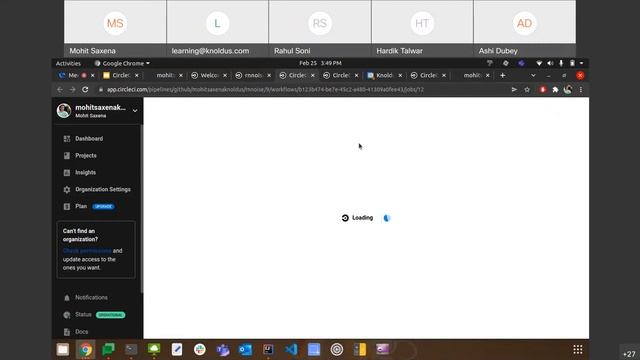Open Docs in the sidebar
This screenshot has height=360, width=640.
pos(81,332)
